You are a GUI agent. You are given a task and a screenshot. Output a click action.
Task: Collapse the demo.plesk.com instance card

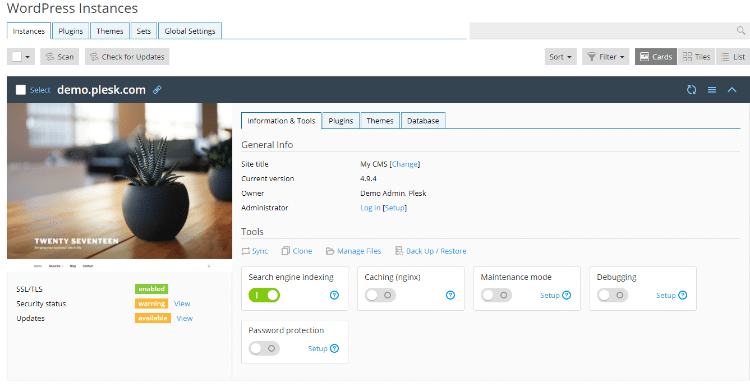coord(732,89)
